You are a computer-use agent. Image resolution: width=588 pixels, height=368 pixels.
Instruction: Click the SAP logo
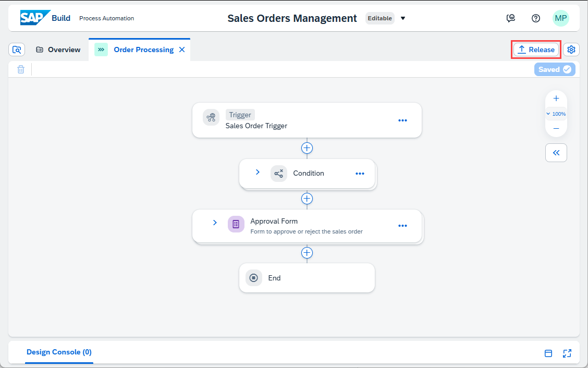tap(35, 18)
